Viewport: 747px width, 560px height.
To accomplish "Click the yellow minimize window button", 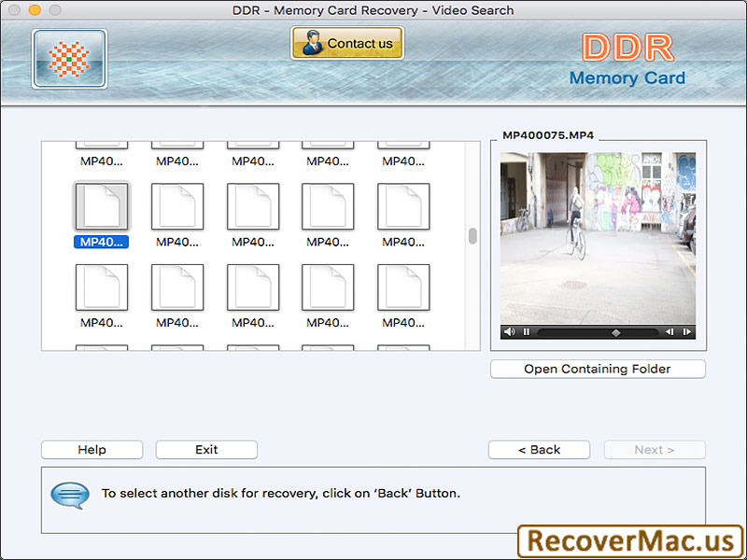I will [35, 10].
